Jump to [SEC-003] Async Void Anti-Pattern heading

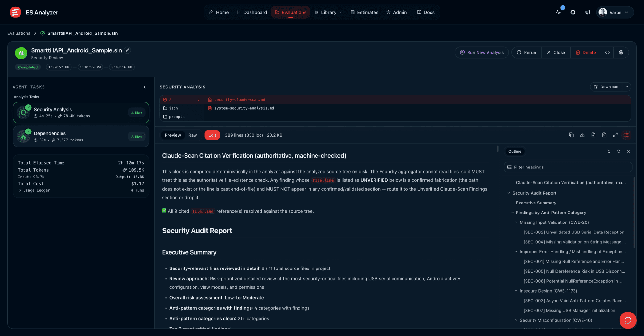574,301
